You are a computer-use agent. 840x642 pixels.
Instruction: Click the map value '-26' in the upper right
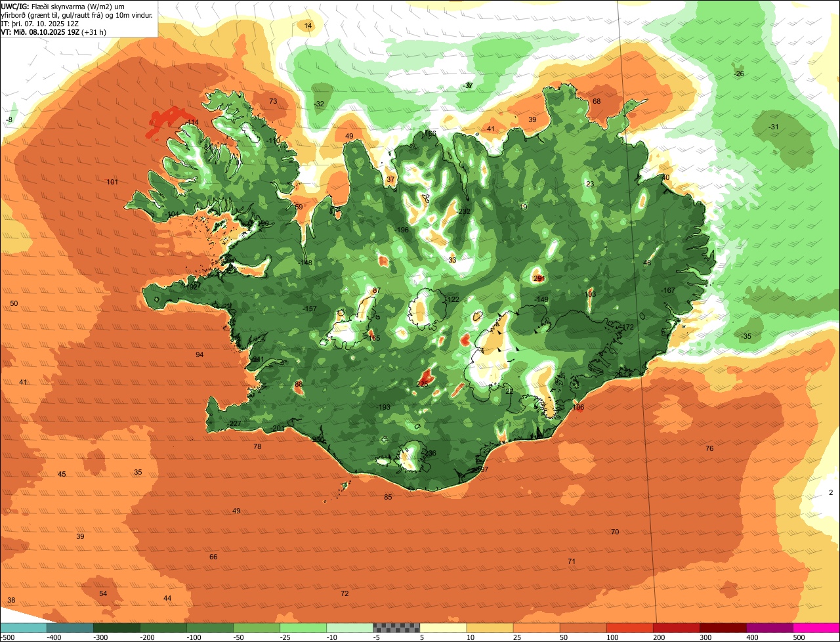pos(739,74)
